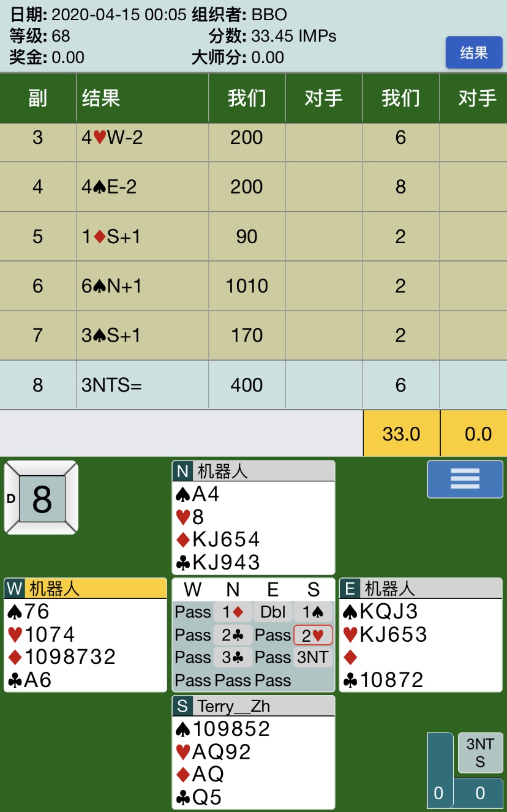Tap North's ♦KJ654 diamond holding
This screenshot has height=812, width=507.
[218, 539]
